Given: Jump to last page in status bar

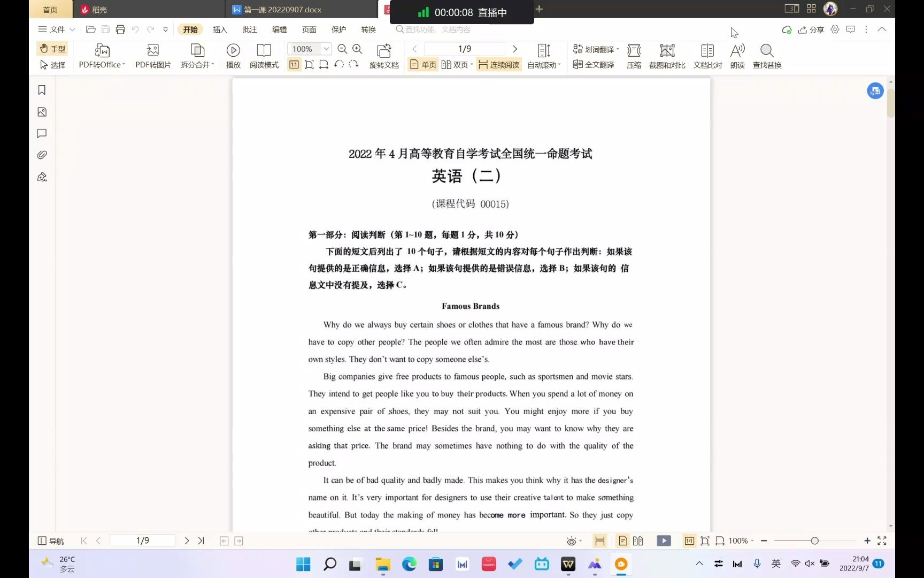Looking at the screenshot, I should [x=201, y=541].
